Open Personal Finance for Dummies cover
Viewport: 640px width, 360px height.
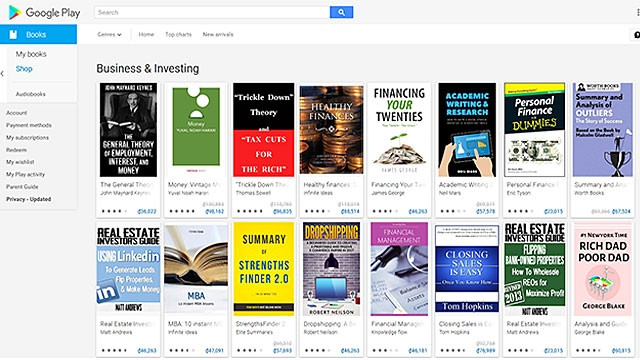pos(535,130)
